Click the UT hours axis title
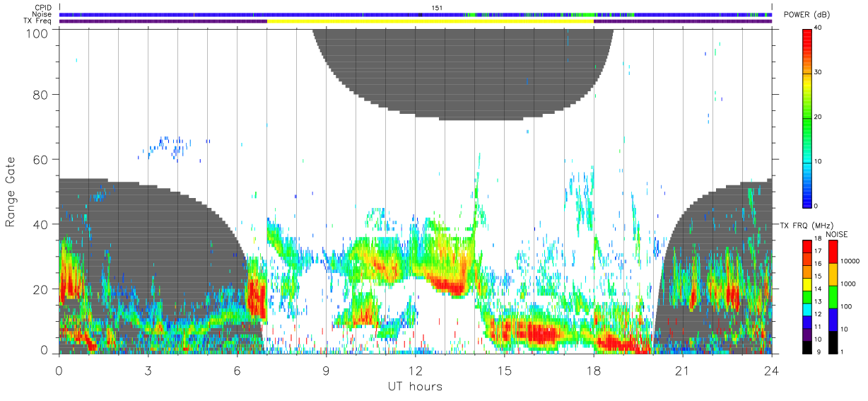The image size is (868, 401). (415, 386)
